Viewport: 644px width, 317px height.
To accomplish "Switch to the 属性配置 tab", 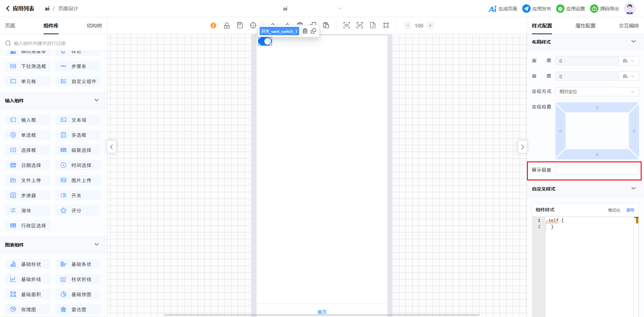I will (585, 26).
